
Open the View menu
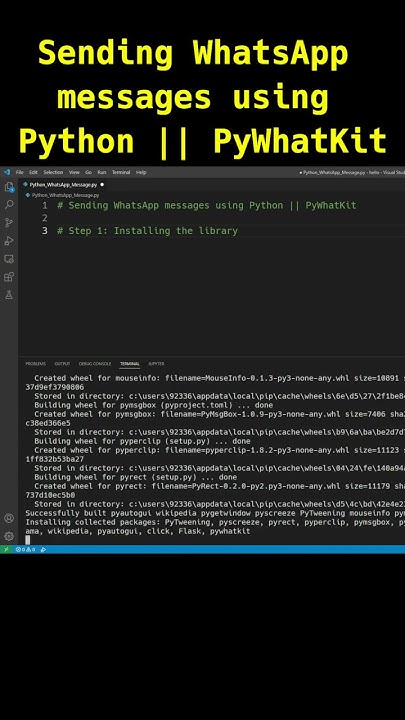click(x=74, y=172)
